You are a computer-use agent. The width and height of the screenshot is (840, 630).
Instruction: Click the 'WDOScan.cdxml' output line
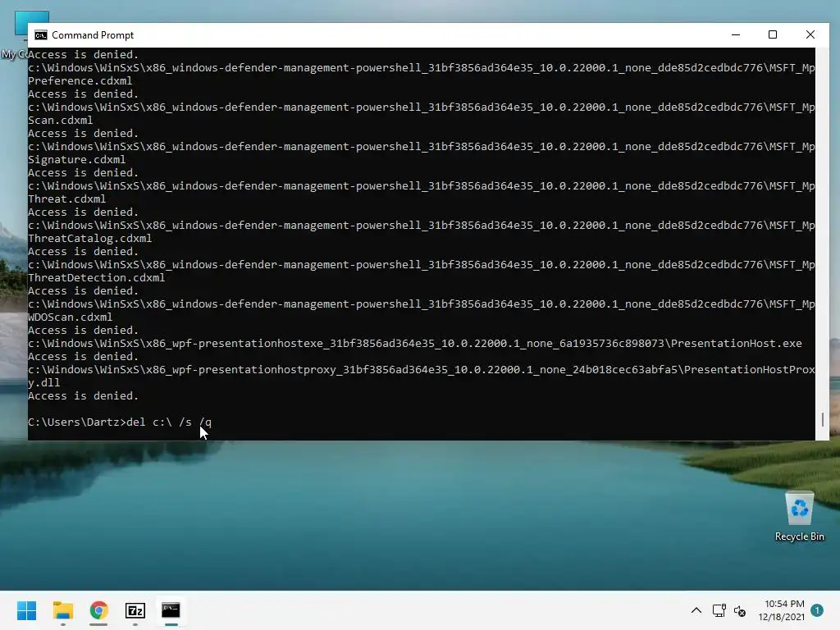(71, 317)
